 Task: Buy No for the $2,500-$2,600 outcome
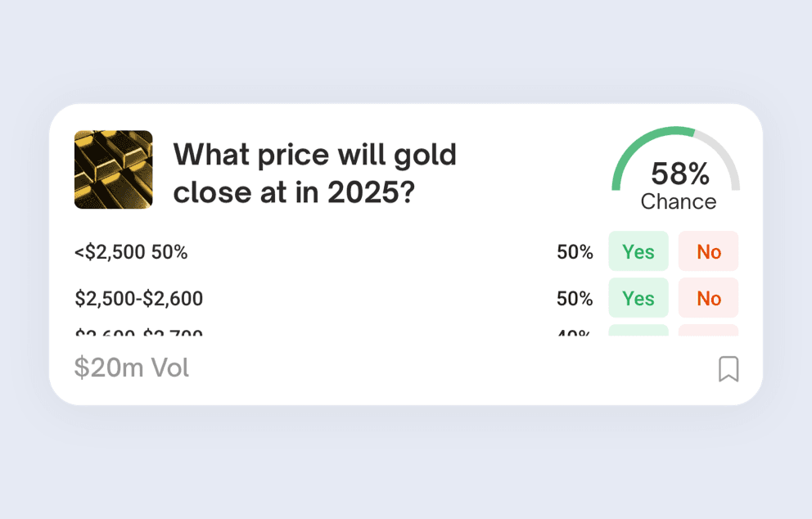(709, 298)
